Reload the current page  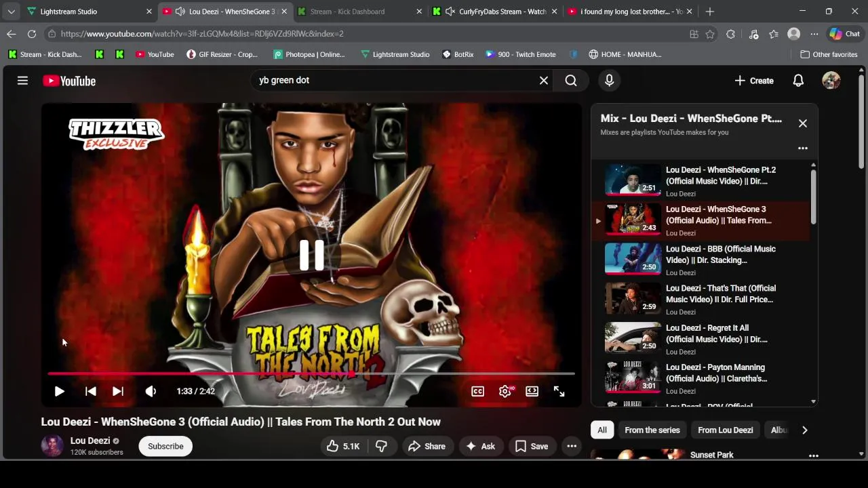(32, 34)
